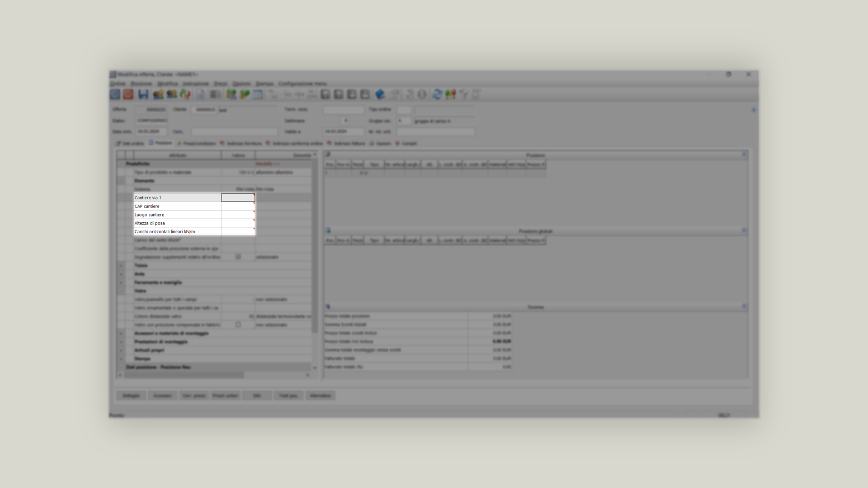This screenshot has height=488, width=868.
Task: Open the Prezzi menu
Action: tap(221, 84)
